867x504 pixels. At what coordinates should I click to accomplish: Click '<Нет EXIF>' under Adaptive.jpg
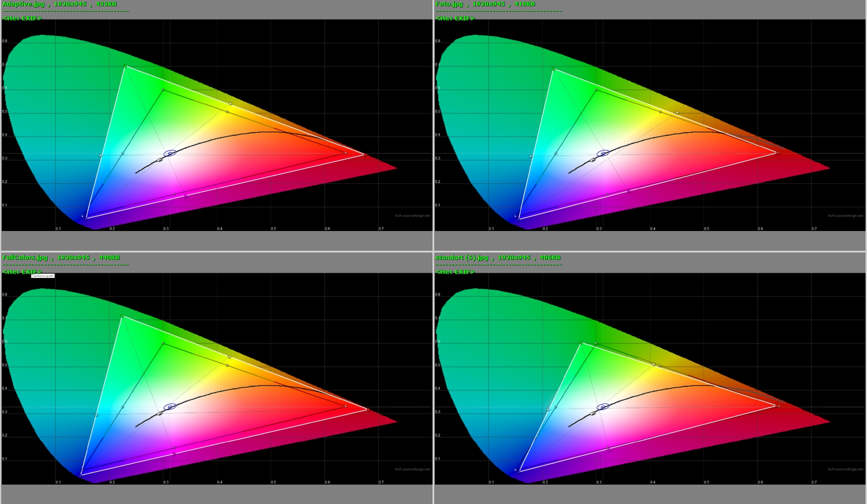(x=22, y=18)
